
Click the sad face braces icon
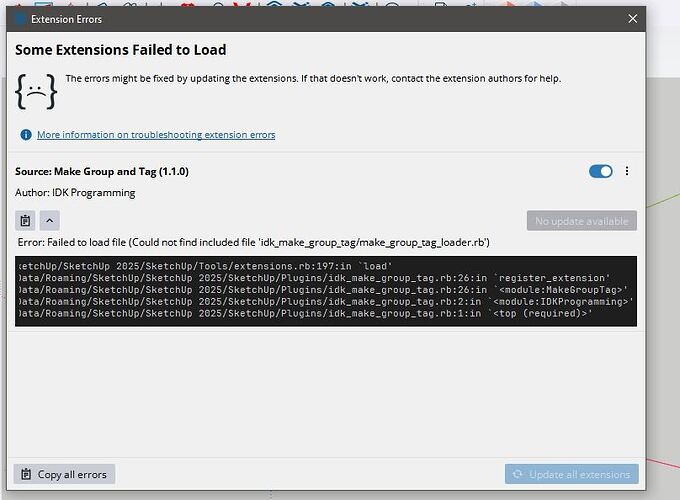(x=36, y=91)
